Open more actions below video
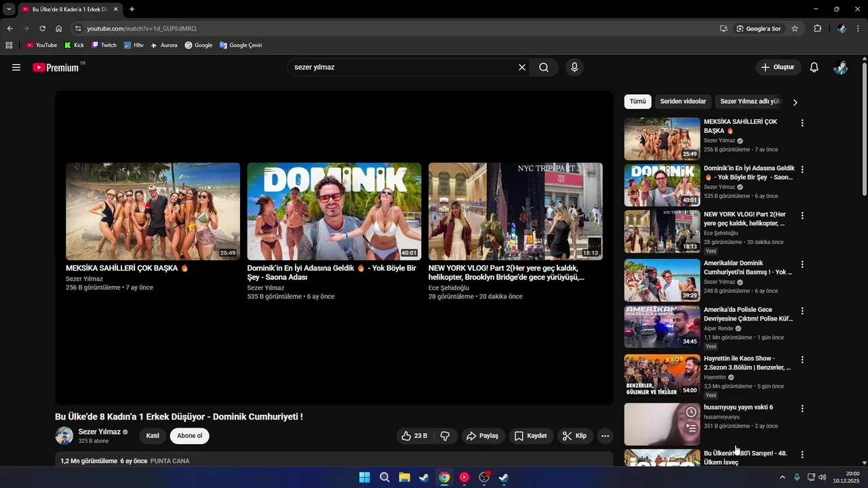868x488 pixels. click(606, 436)
